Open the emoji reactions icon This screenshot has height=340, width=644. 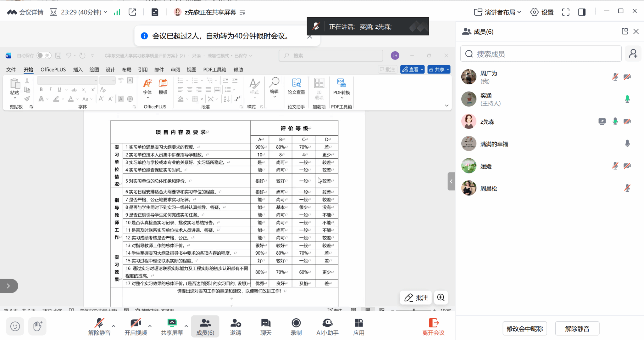(15, 326)
